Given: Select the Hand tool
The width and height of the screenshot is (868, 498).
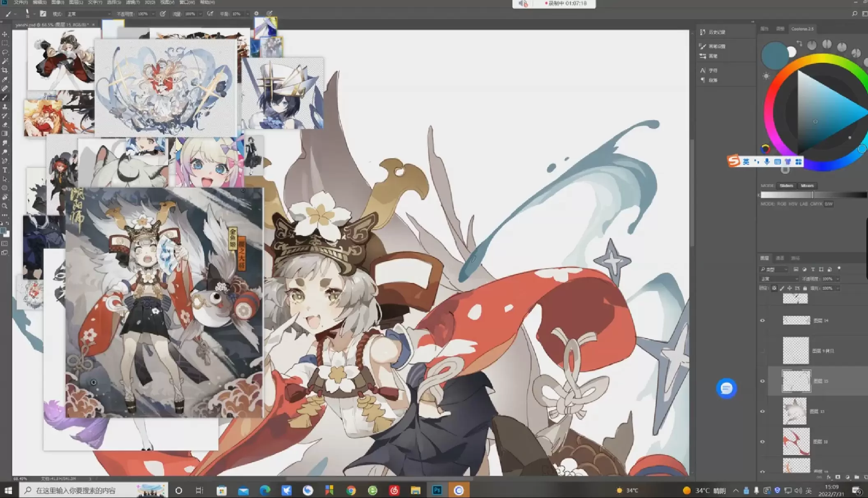Looking at the screenshot, I should [5, 197].
